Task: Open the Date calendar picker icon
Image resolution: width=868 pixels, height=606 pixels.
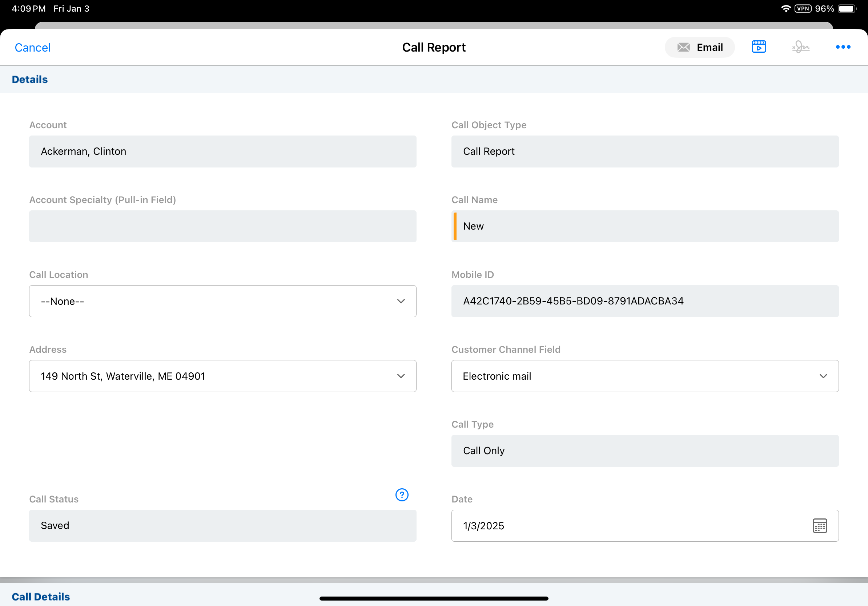Action: 820,526
